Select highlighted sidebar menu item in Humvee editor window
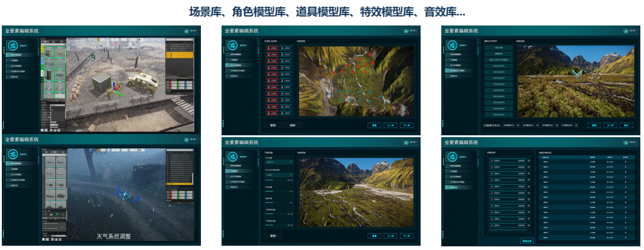The image size is (644, 250). (19, 55)
